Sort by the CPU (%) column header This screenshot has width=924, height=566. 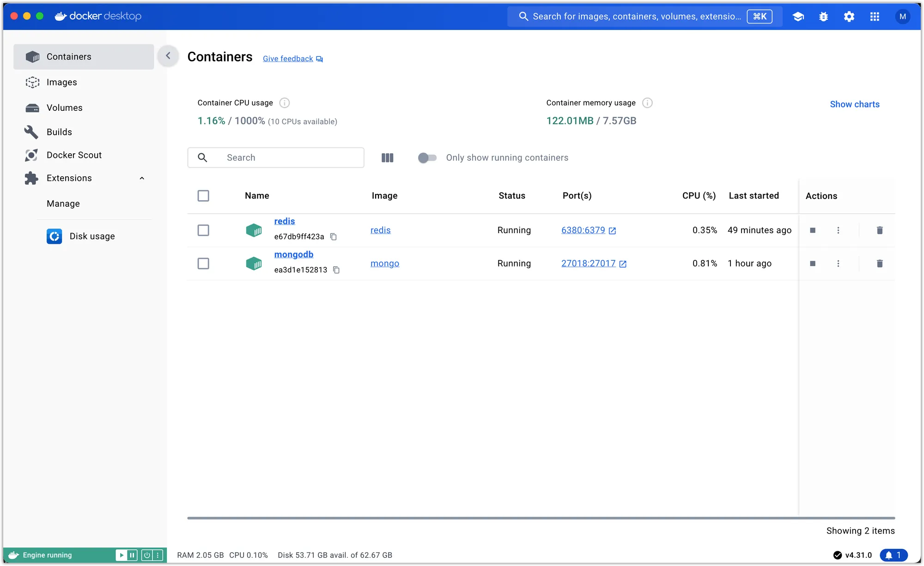tap(699, 196)
